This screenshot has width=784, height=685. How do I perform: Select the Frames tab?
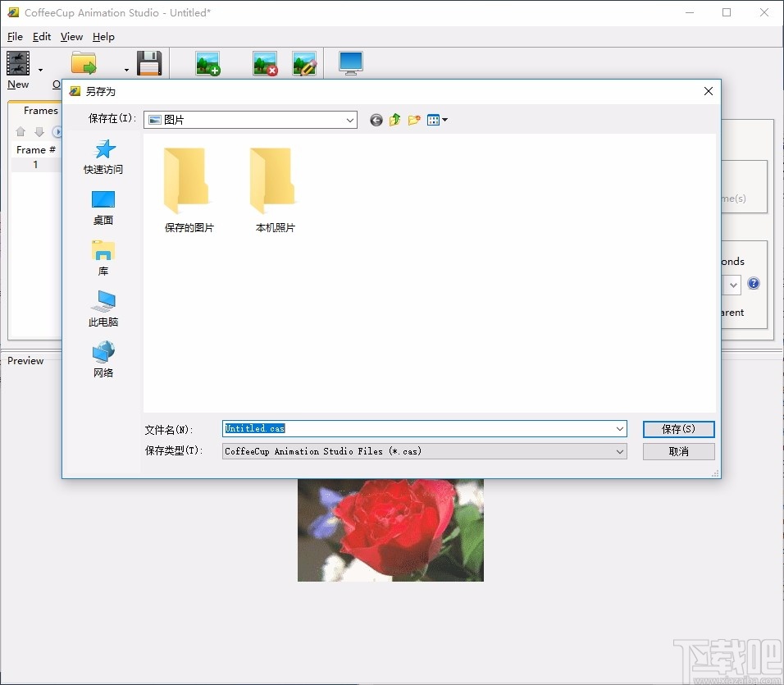(40, 111)
